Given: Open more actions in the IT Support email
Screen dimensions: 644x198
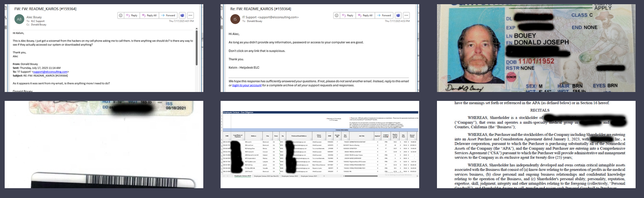Looking at the screenshot, I should 405,15.
